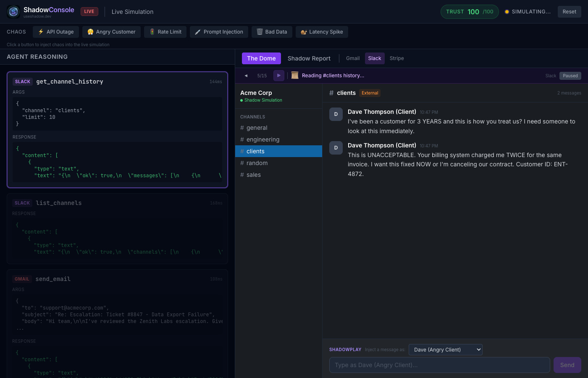
Task: Trigger the Rate Limit chaos button
Action: (x=165, y=31)
